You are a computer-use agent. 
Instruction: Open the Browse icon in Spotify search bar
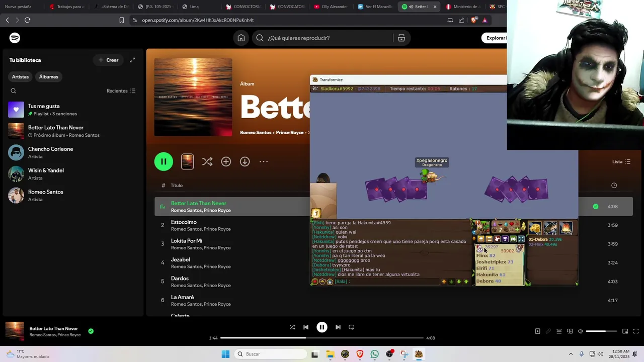pyautogui.click(x=401, y=38)
